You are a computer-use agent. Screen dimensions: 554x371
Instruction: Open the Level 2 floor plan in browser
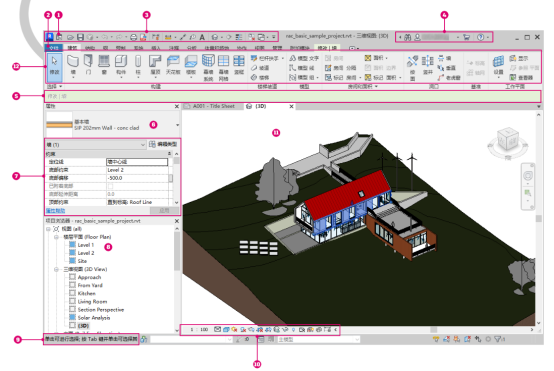click(x=86, y=253)
